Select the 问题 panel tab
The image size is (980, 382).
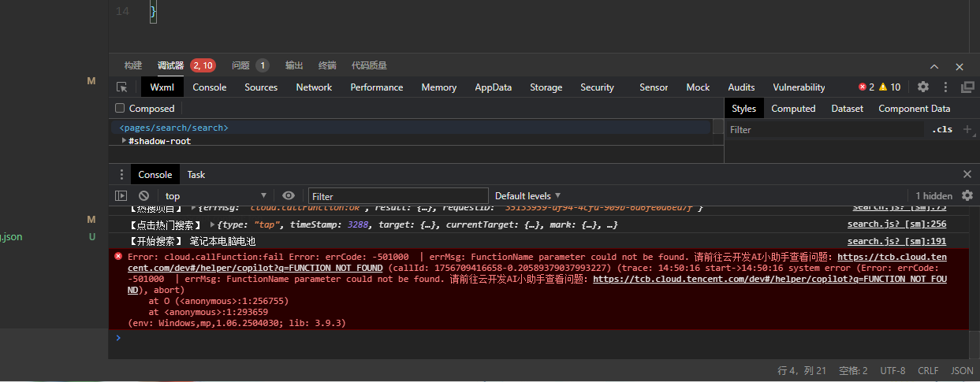click(x=240, y=65)
